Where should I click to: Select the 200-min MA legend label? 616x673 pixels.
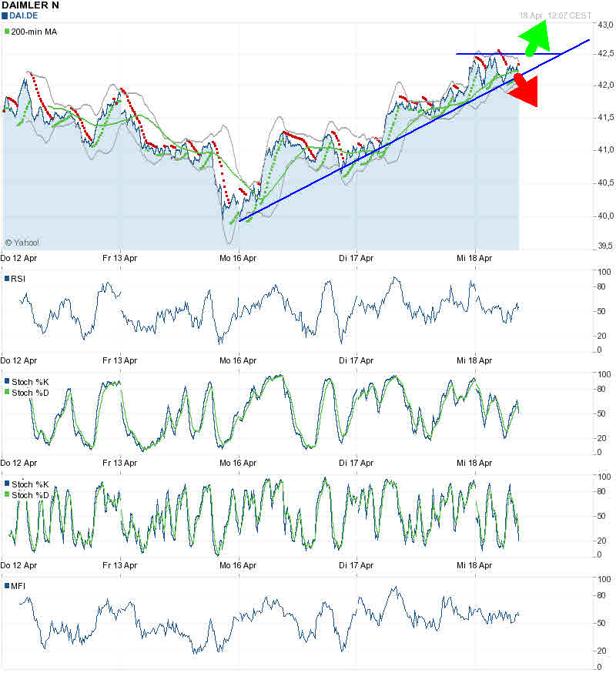tap(34, 32)
